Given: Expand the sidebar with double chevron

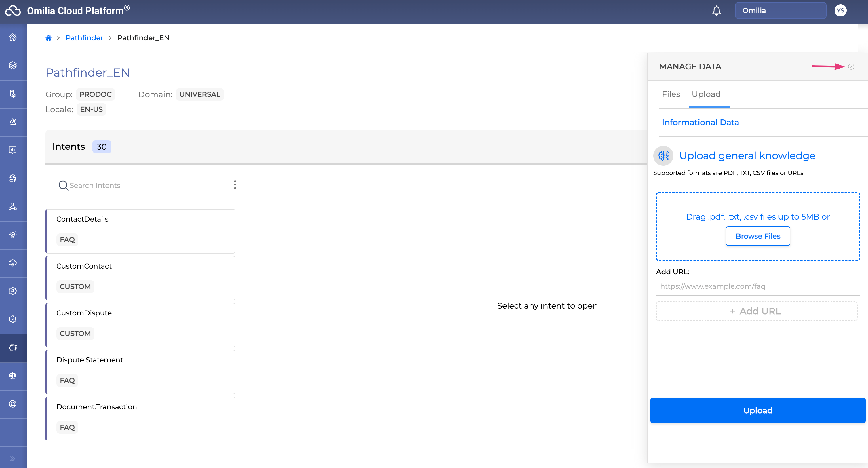Looking at the screenshot, I should (13, 458).
